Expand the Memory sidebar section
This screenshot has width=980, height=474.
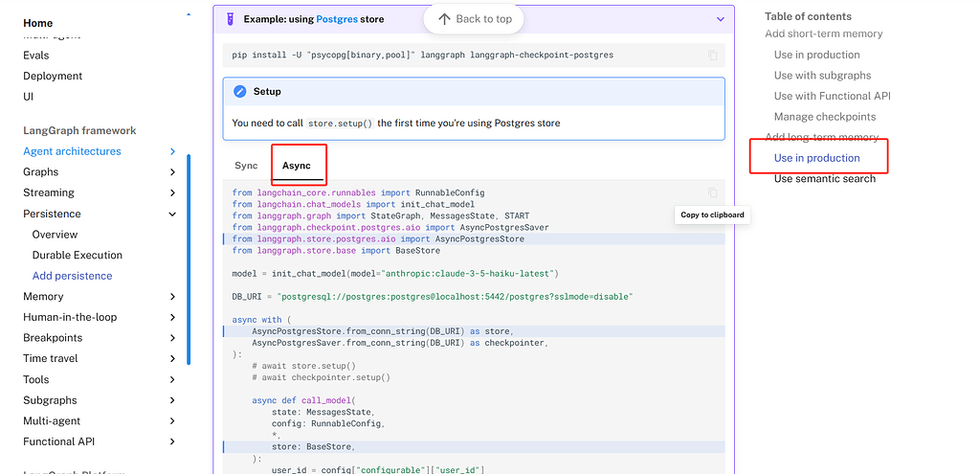[x=172, y=297]
